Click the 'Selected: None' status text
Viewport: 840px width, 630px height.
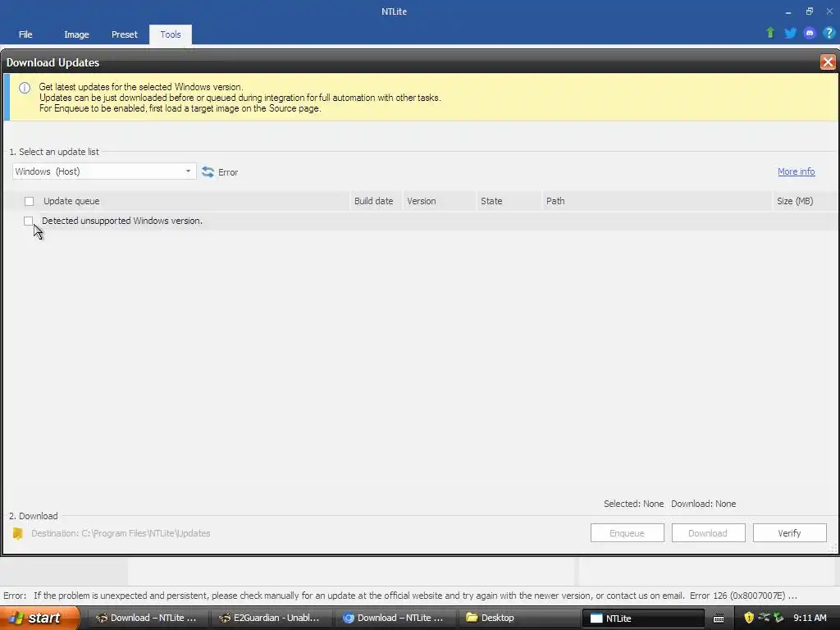coord(634,504)
